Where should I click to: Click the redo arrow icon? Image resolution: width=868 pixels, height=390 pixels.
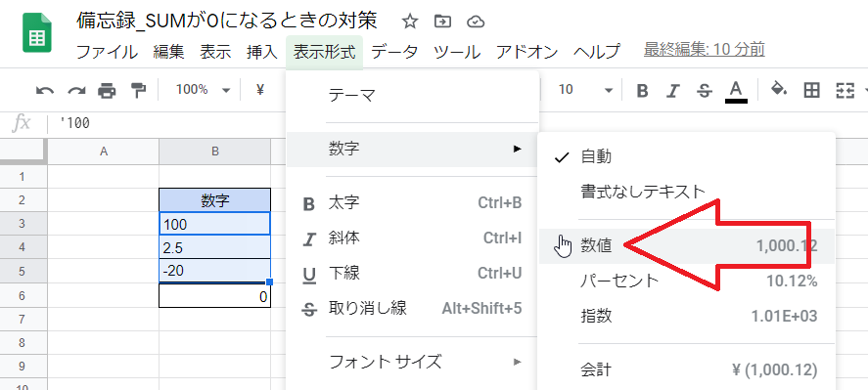[75, 90]
